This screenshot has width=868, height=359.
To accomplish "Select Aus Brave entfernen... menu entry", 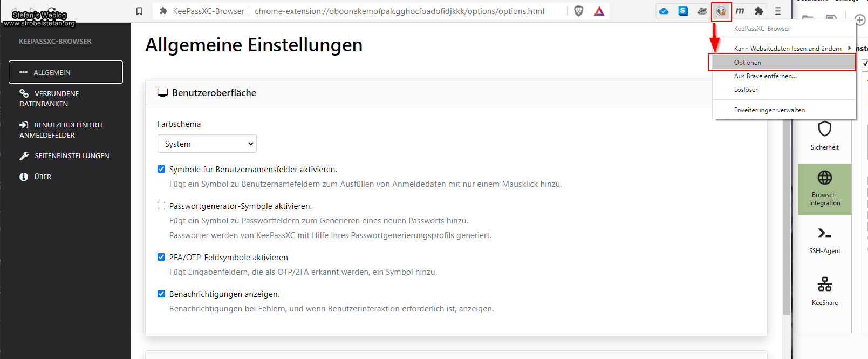I will click(784, 76).
